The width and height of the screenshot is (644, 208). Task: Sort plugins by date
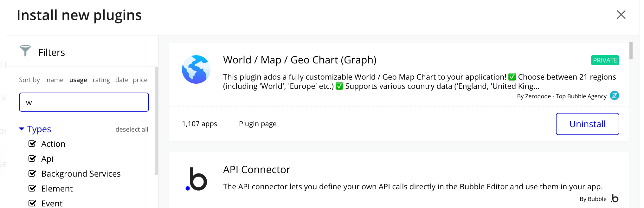pos(122,80)
